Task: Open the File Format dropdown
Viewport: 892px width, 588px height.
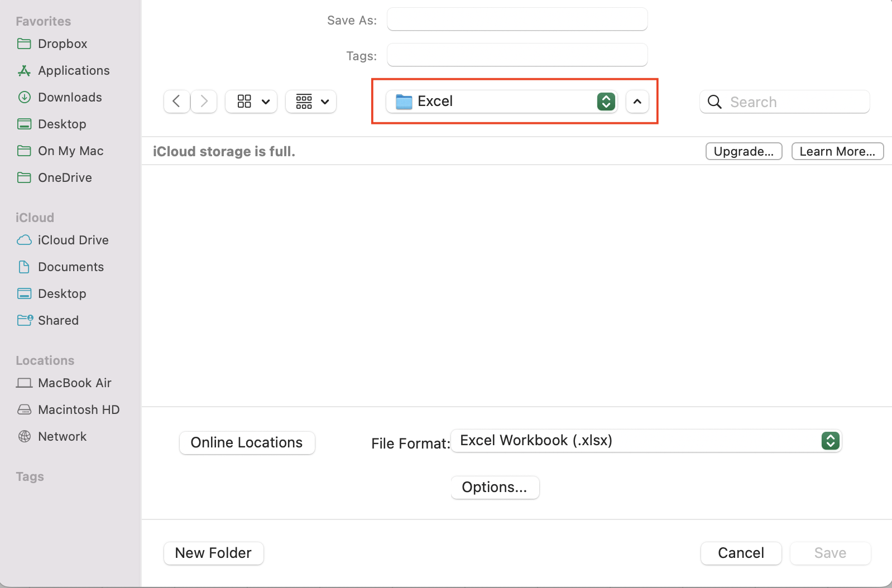Action: pos(646,441)
